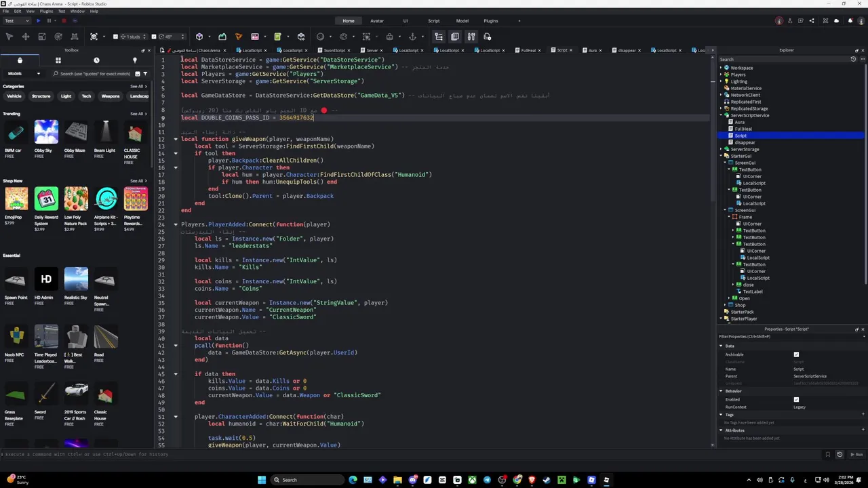Click the Transform tool icon

tap(75, 37)
